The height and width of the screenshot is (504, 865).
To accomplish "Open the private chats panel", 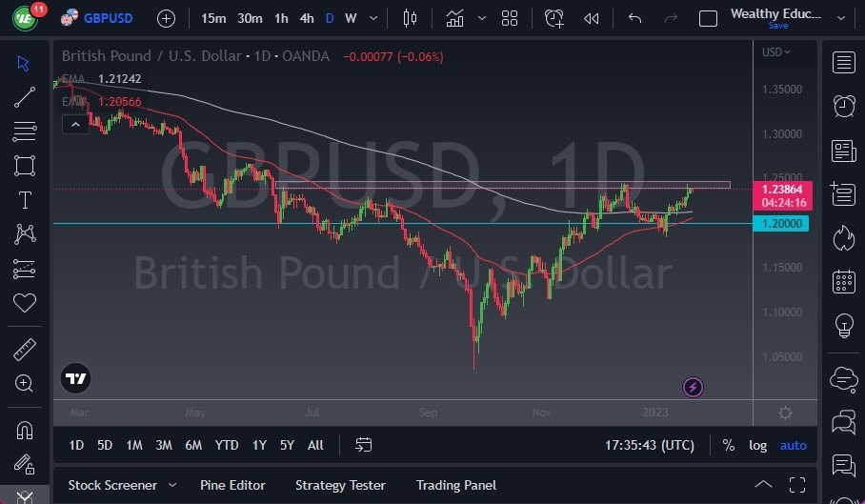I will click(x=843, y=423).
